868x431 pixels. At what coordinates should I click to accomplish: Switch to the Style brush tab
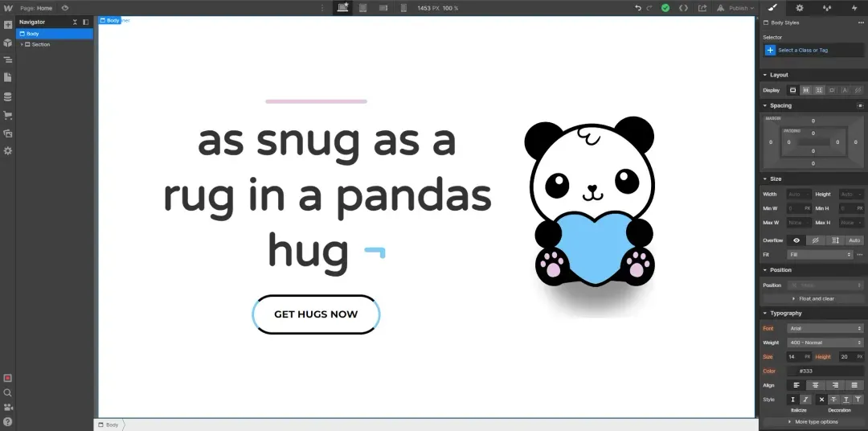[773, 8]
